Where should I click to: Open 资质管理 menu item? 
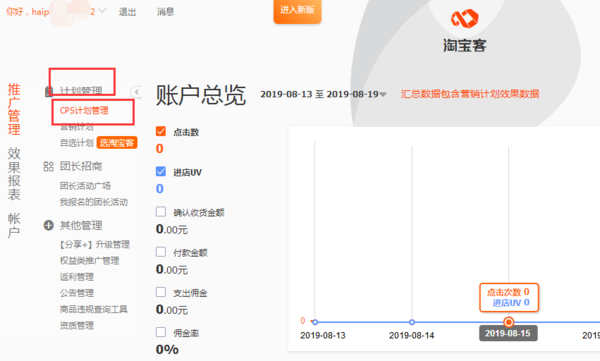click(77, 325)
